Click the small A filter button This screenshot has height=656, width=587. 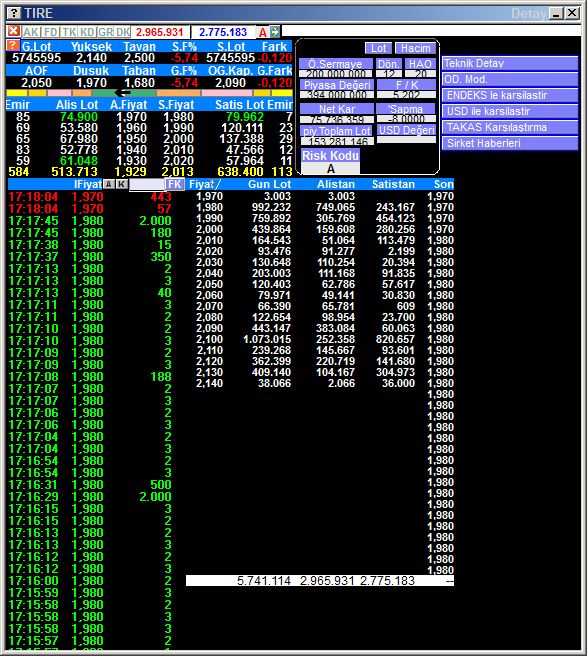point(108,184)
